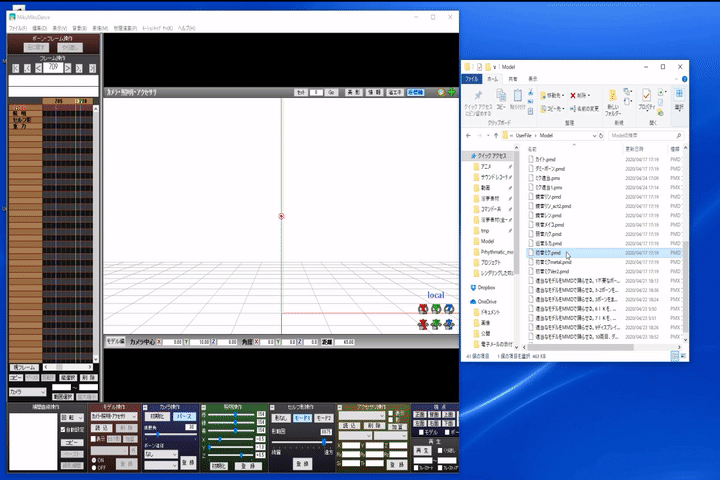Image resolution: width=720 pixels, height=480 pixels.
Task: Open the Edit menu in MikuMikuDance
Action: pos(39,28)
